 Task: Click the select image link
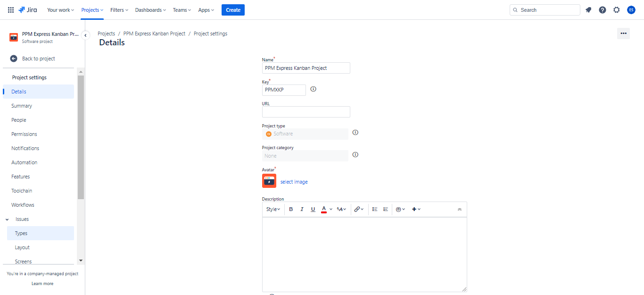coord(294,182)
